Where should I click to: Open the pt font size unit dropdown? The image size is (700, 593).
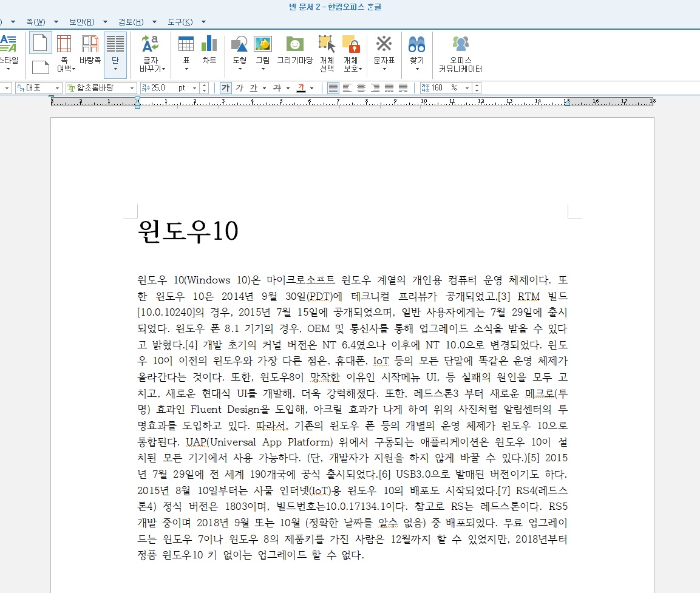click(x=194, y=89)
